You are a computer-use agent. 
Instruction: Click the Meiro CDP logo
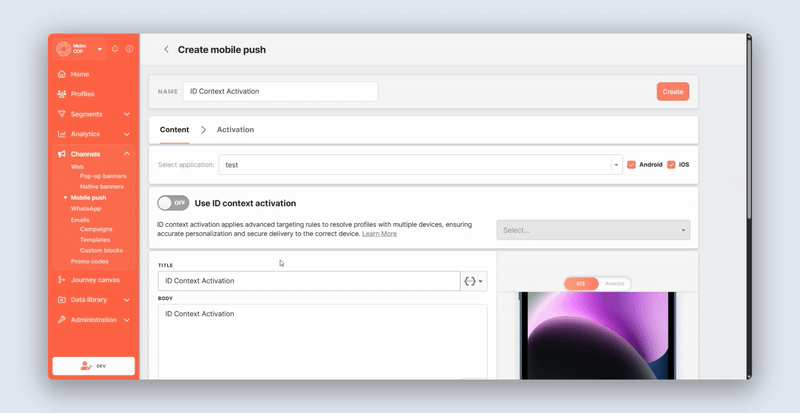(72, 49)
